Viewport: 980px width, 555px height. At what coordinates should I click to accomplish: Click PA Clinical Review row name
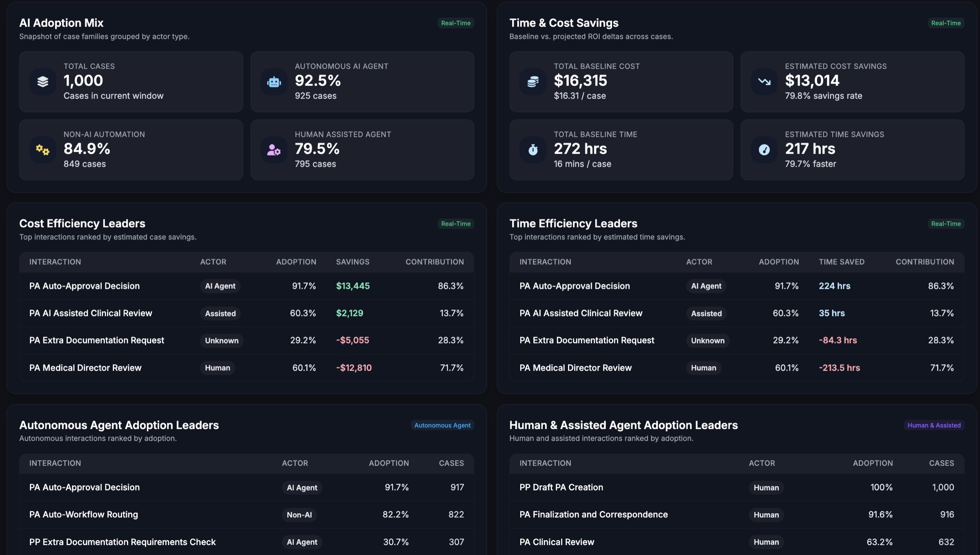pyautogui.click(x=557, y=542)
